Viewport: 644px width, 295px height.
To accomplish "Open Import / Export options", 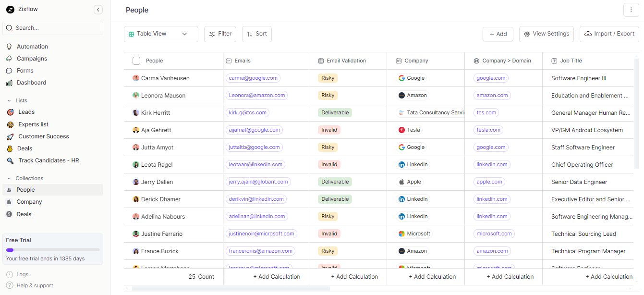I will point(609,34).
